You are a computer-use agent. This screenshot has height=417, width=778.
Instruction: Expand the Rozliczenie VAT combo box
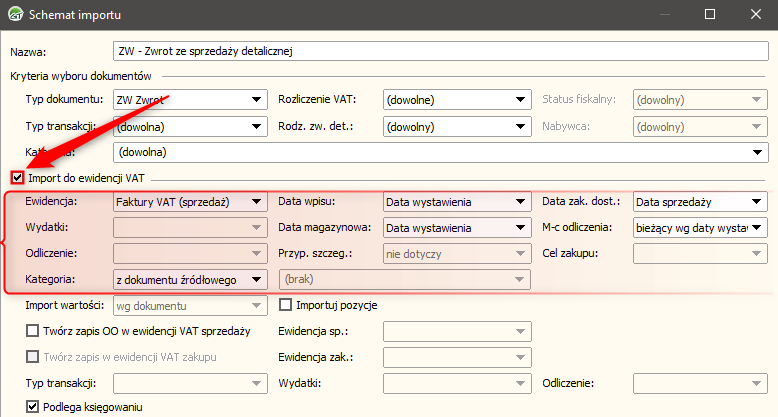[520, 100]
